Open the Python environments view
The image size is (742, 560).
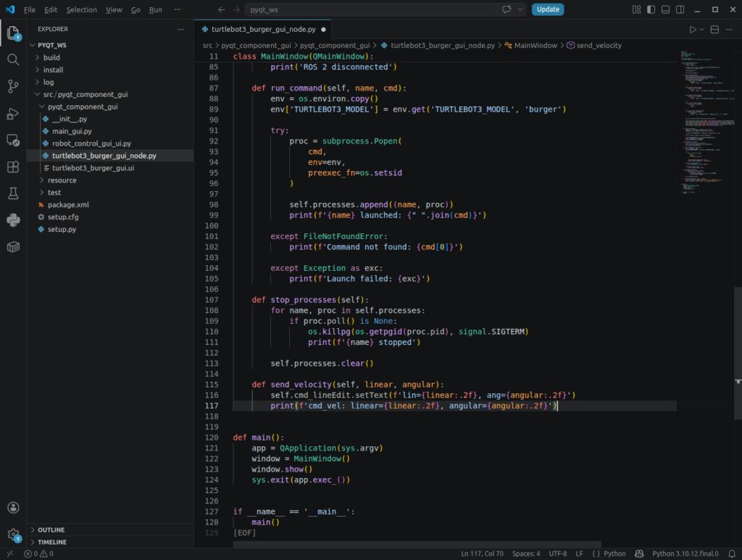(x=13, y=220)
